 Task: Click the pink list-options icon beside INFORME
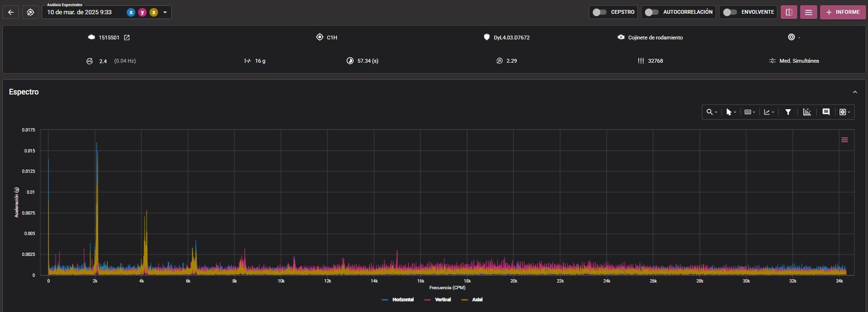tap(809, 12)
